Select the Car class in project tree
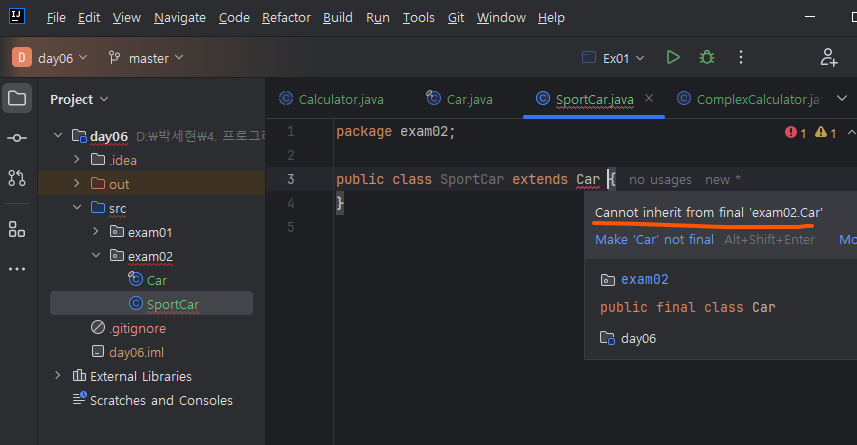 coord(156,280)
